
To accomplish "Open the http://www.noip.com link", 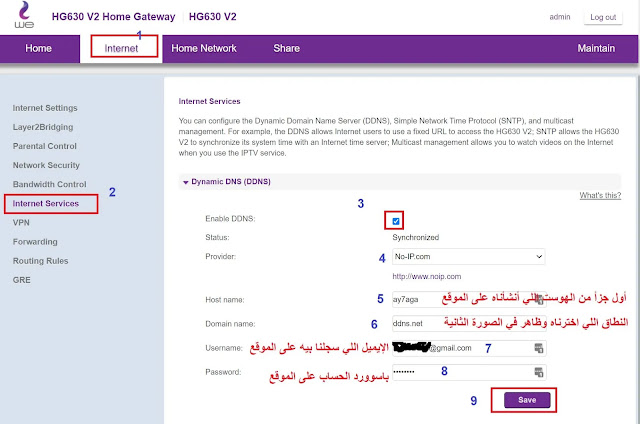I will click(427, 276).
